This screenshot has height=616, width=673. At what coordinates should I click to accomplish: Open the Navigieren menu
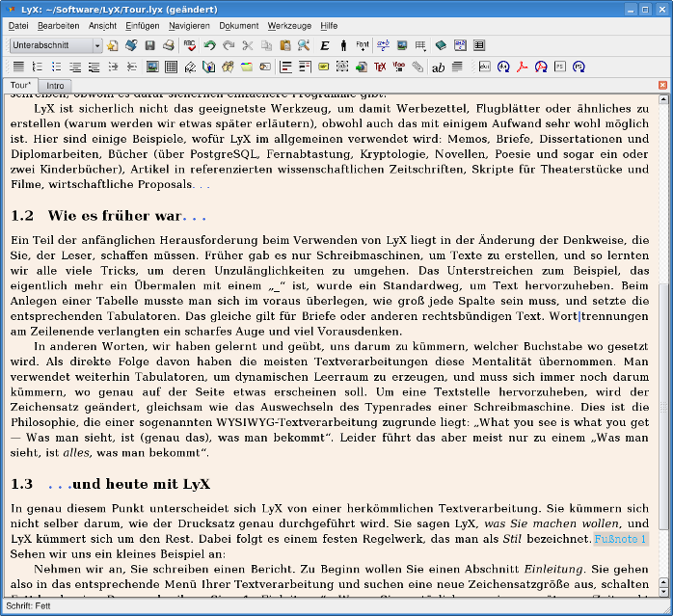tap(189, 26)
